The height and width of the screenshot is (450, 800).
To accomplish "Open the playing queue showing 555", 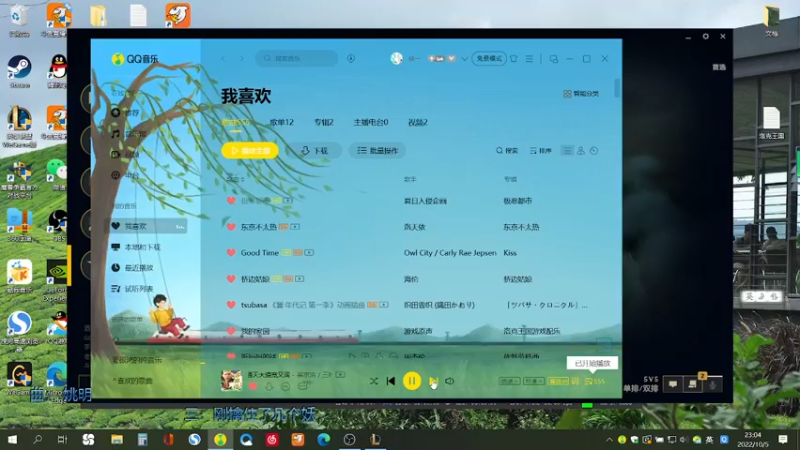I will click(x=595, y=381).
